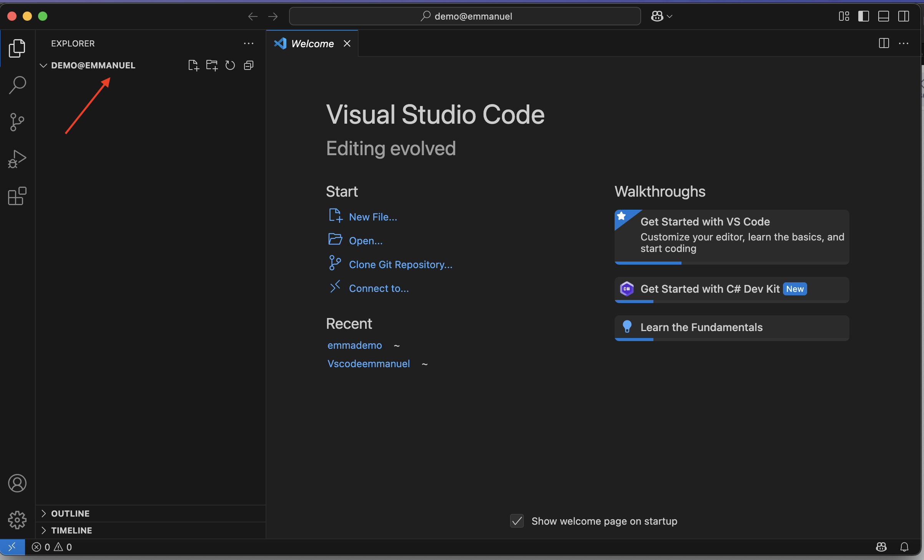Toggle the primary side bar visibility

[x=864, y=16]
